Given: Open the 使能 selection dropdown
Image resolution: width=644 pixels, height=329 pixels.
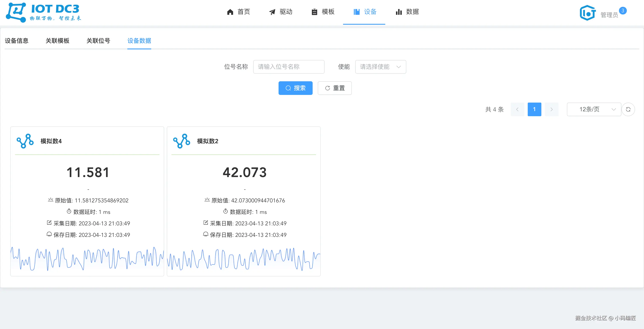Looking at the screenshot, I should tap(380, 67).
